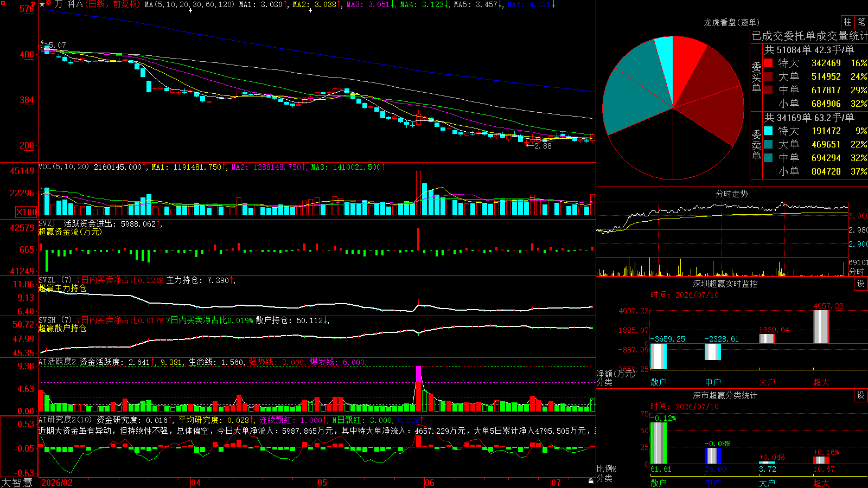
Task: Select the 分时走势 panel title
Action: (731, 194)
